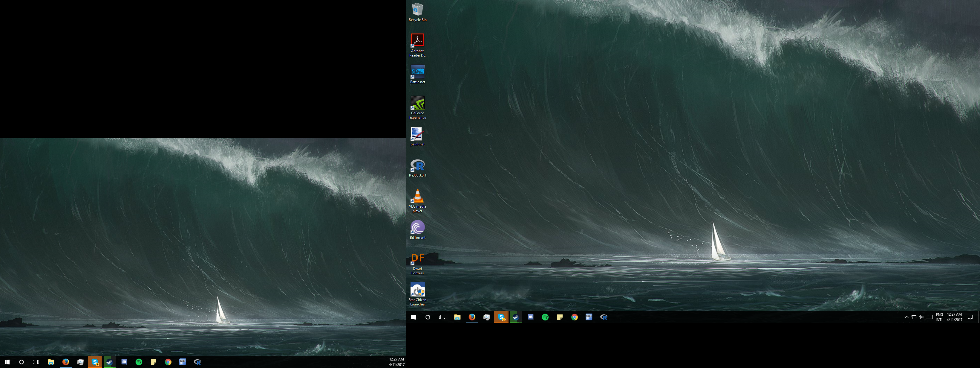
Task: Open Spotify on the taskbar beside the system tray
Action: [545, 317]
